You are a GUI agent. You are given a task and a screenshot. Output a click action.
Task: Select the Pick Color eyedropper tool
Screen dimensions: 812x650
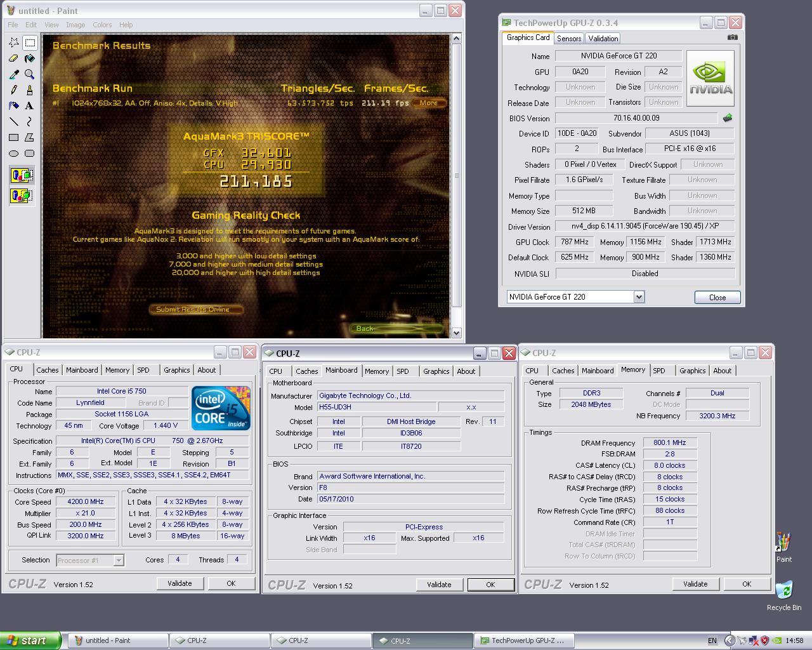click(x=14, y=74)
